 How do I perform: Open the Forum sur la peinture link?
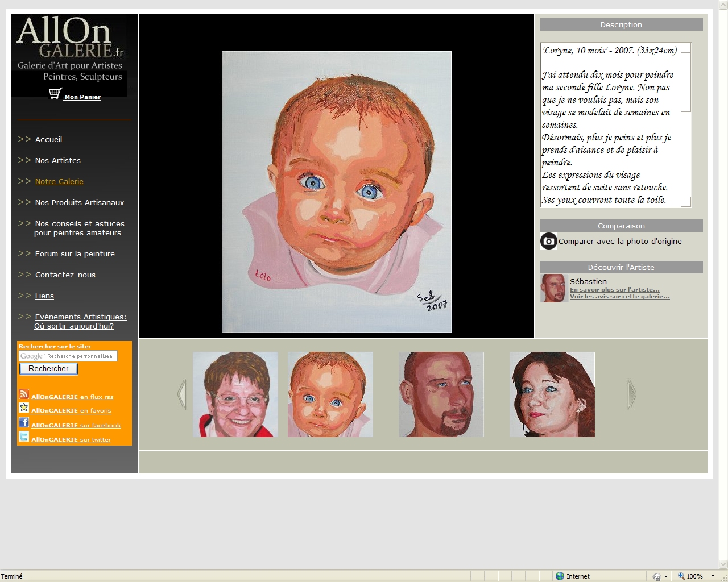pyautogui.click(x=75, y=254)
